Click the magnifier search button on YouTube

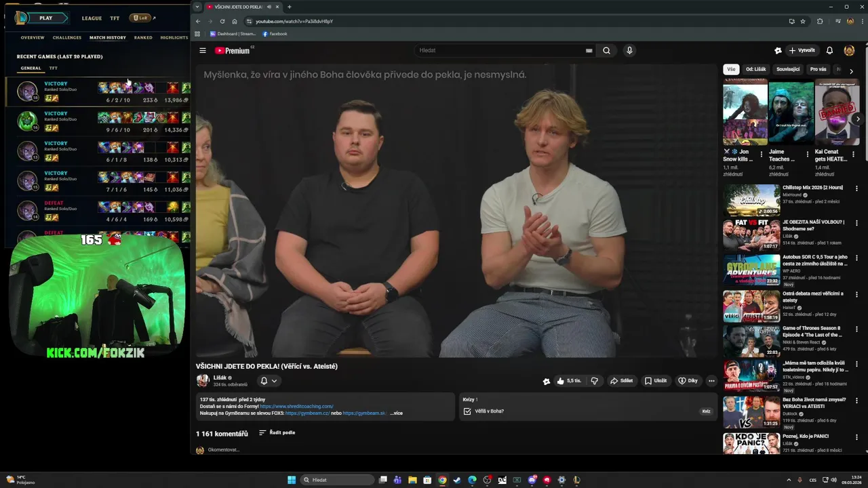[606, 50]
